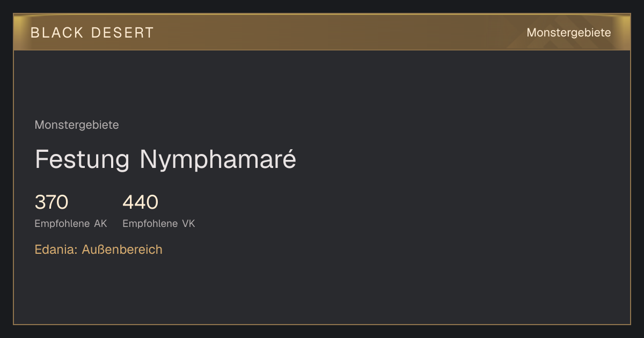Click the Festung Nymphamaré title
644x338 pixels.
pos(165,159)
